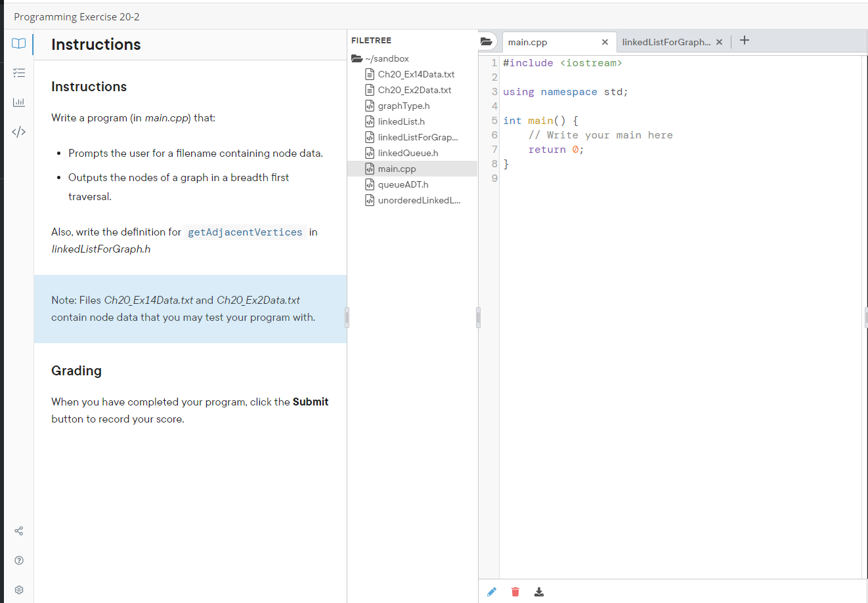Open the folder icon beside FILETREE
Viewport: 868px width, 603px height.
point(487,41)
